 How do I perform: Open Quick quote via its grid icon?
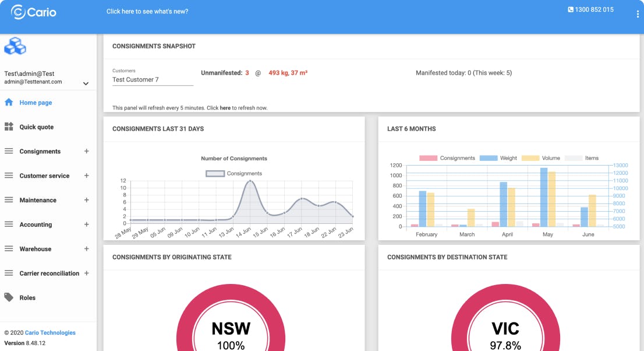pos(8,127)
